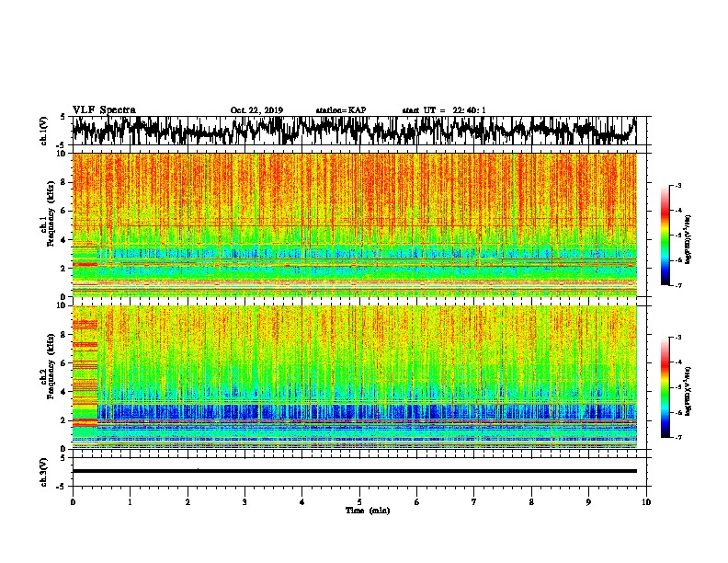
Task: Click the ch.2 spectrogram "8" kHz tick label
Action: tap(64, 335)
